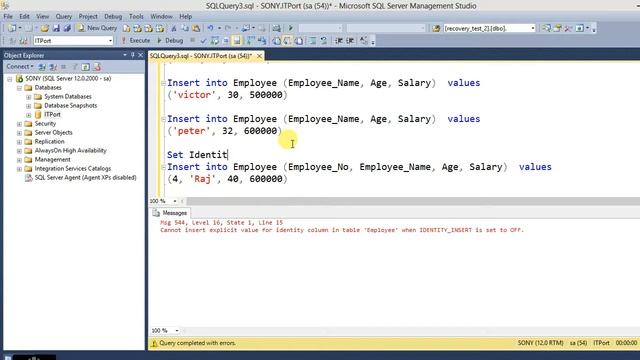This screenshot has width=640, height=360.
Task: Open the Window menu
Action: coord(161,16)
